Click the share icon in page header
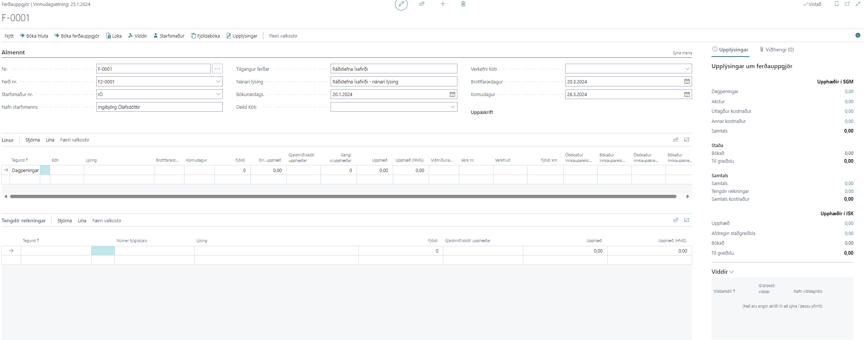The width and height of the screenshot is (868, 340). [x=422, y=4]
